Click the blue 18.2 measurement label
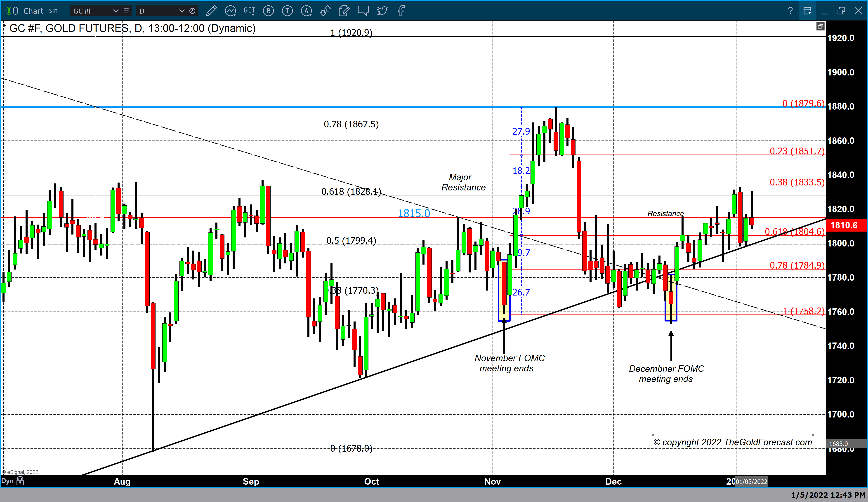This screenshot has height=502, width=868. 521,171
